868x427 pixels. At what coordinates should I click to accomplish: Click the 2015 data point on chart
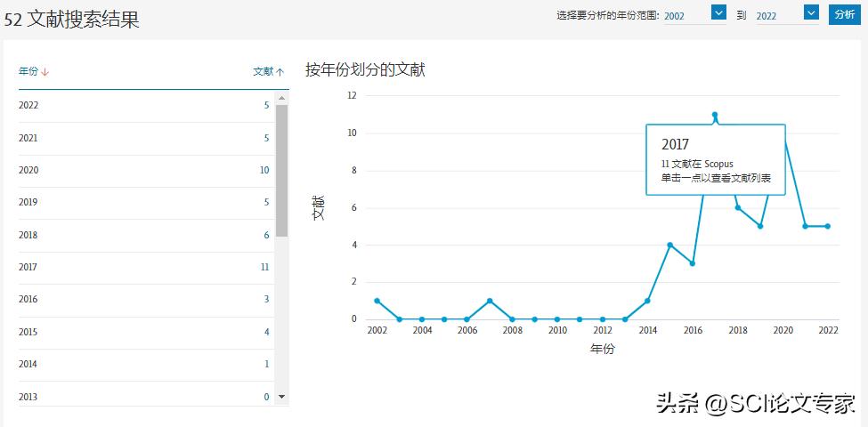(x=669, y=245)
